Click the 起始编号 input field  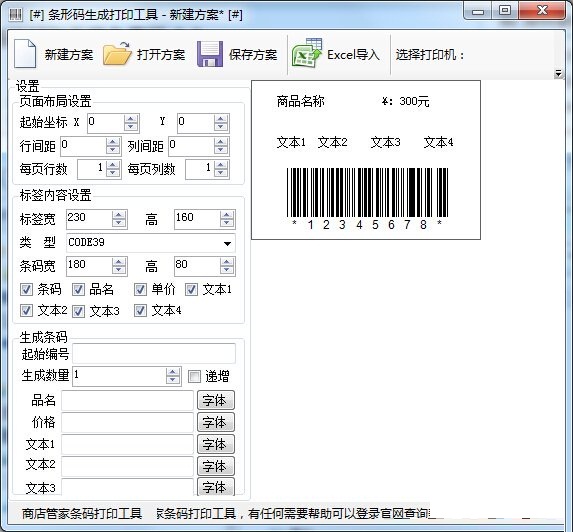[x=154, y=353]
